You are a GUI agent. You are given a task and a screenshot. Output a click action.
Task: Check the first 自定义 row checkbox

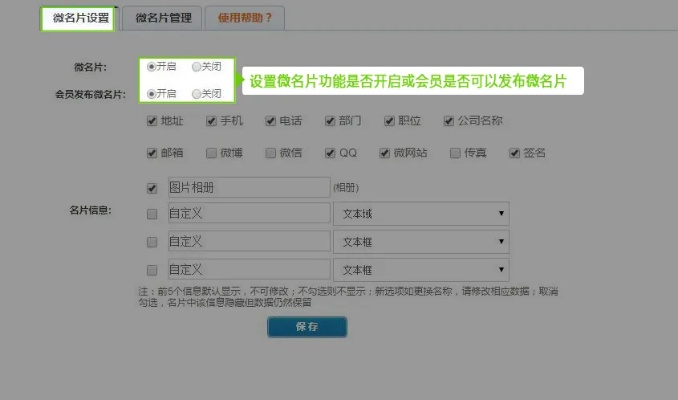[152, 214]
